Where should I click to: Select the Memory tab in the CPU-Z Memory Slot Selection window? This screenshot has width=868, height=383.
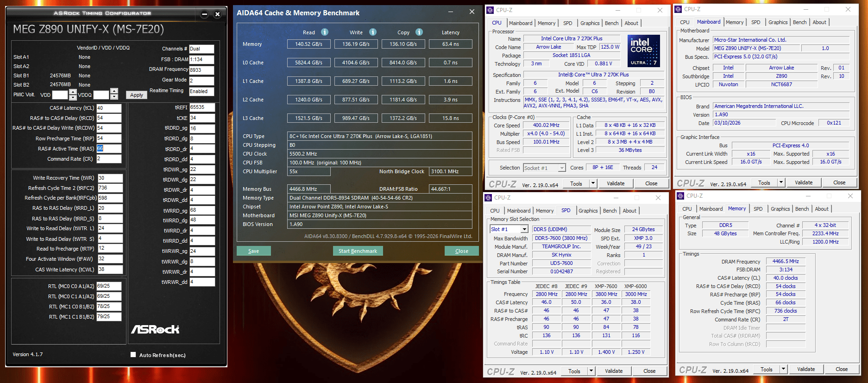coord(545,211)
